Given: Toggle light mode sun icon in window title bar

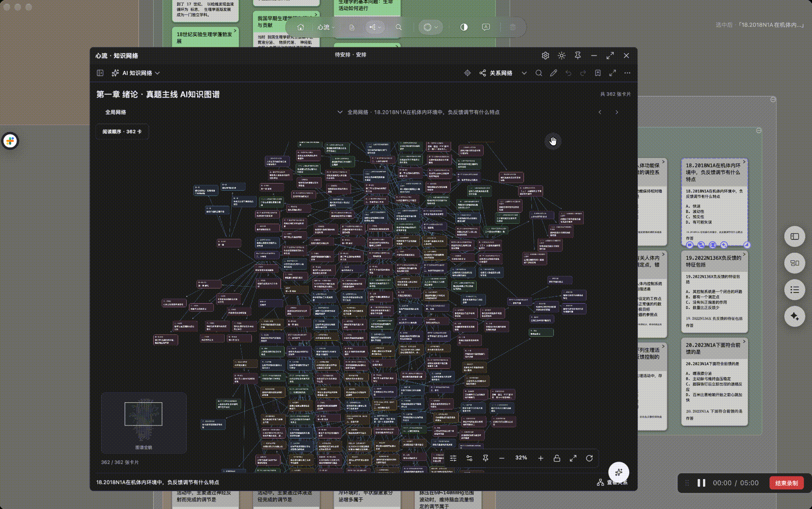Looking at the screenshot, I should [x=561, y=55].
